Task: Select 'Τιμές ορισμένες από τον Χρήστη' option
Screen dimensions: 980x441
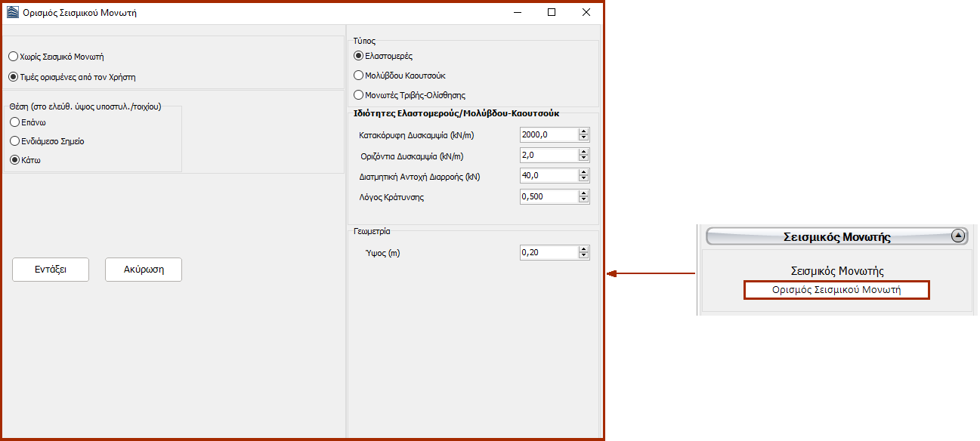Action: 13,77
